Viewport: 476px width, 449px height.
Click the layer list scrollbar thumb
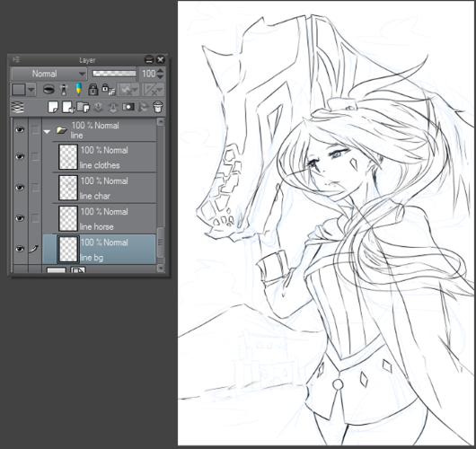click(161, 242)
